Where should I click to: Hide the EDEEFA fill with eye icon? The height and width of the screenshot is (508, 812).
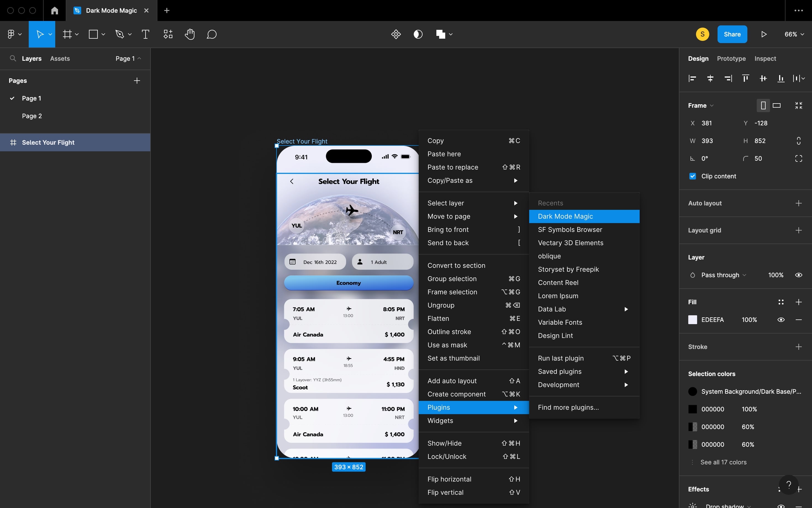781,319
